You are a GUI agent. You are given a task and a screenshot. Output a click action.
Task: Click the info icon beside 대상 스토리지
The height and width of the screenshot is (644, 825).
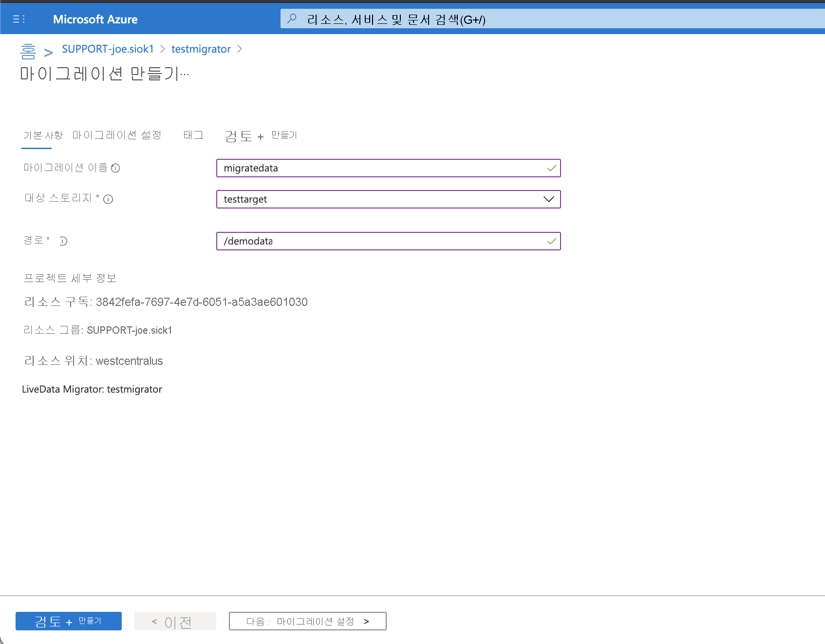coord(108,199)
